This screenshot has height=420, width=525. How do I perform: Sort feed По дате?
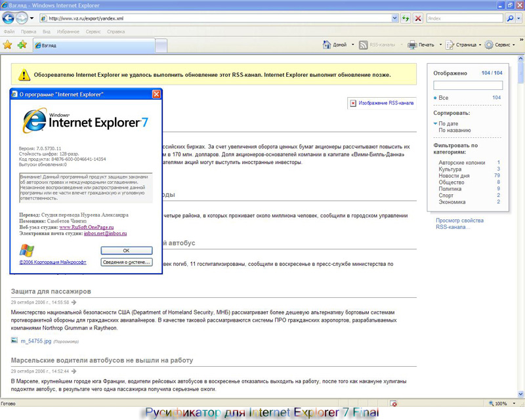(448, 123)
